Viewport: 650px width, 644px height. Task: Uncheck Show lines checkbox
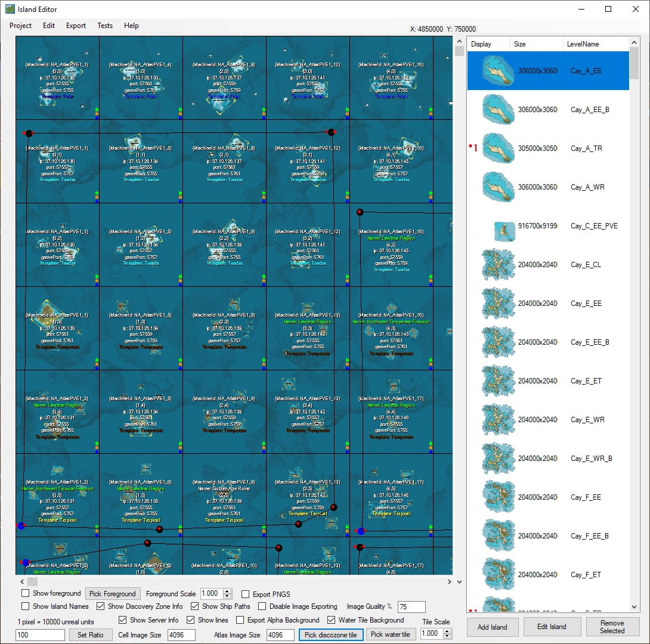tap(191, 620)
